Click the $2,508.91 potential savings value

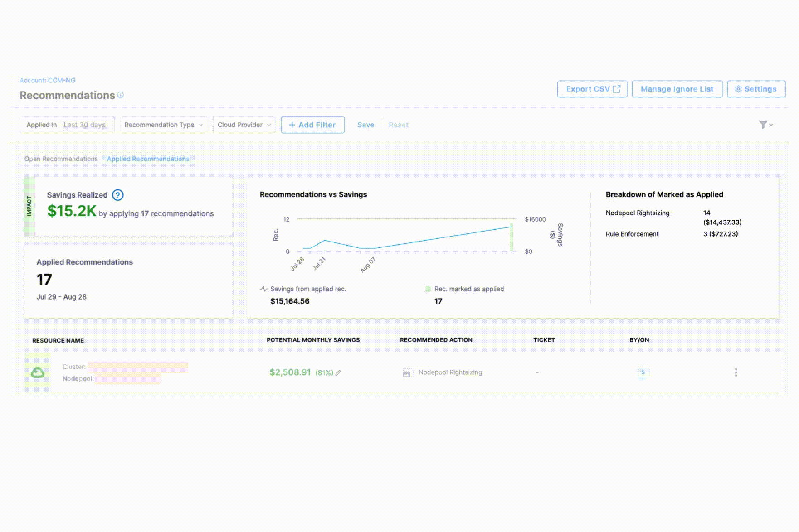pyautogui.click(x=290, y=372)
